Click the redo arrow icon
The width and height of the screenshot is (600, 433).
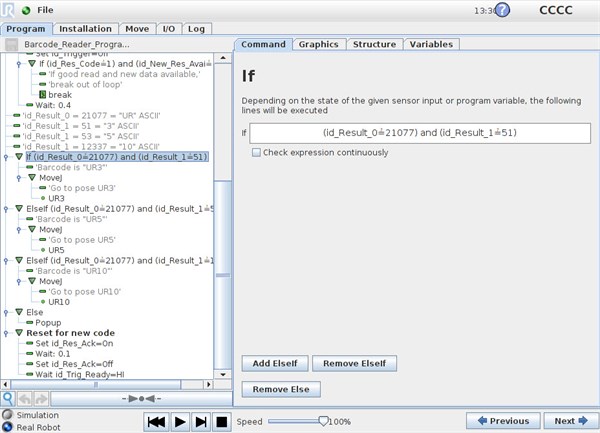41,399
